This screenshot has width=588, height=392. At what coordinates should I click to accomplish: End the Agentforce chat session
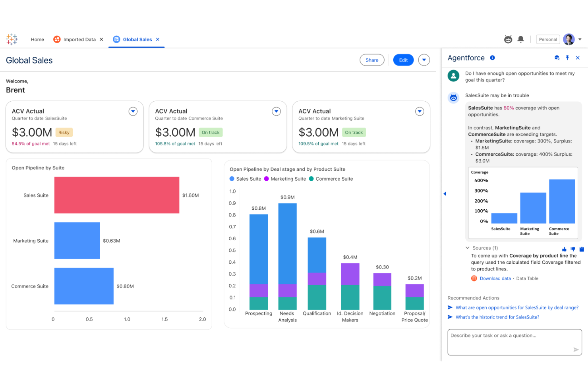tap(557, 58)
